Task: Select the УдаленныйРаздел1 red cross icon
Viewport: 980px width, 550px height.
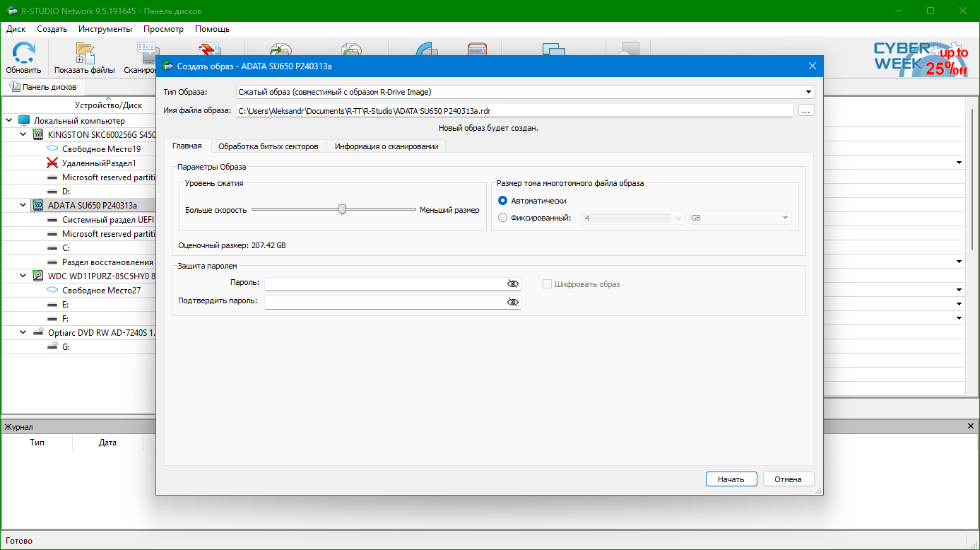Action: [52, 163]
